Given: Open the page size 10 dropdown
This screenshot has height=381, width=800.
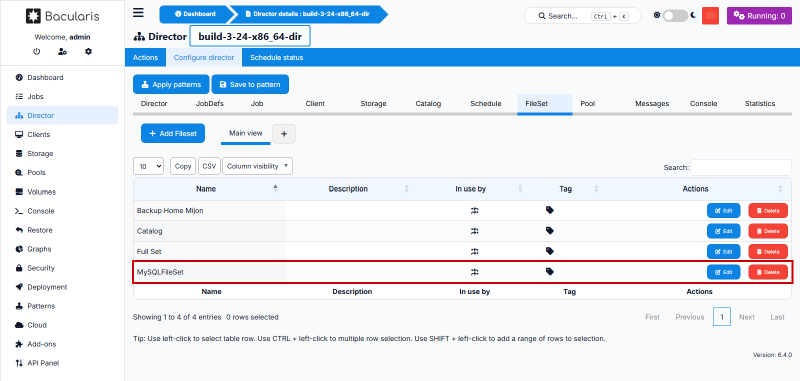Looking at the screenshot, I should (148, 166).
